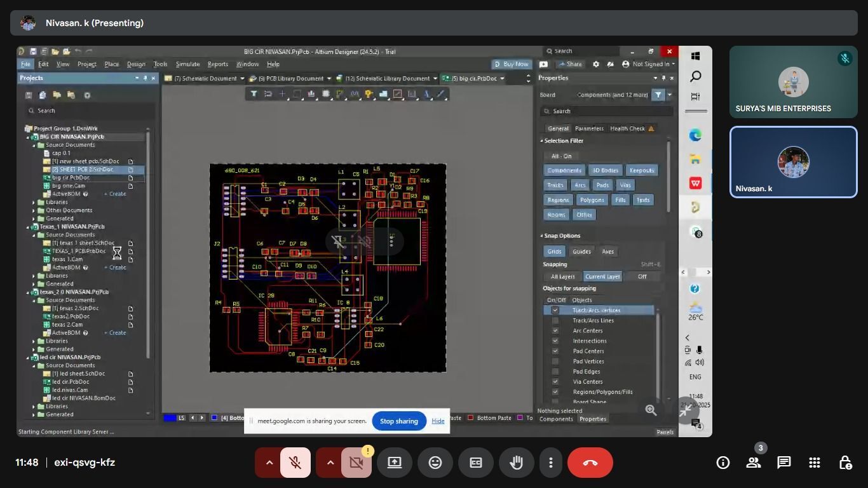Expand the Libraries folder under BIG CIR project
This screenshot has width=868, height=488.
pyautogui.click(x=34, y=202)
